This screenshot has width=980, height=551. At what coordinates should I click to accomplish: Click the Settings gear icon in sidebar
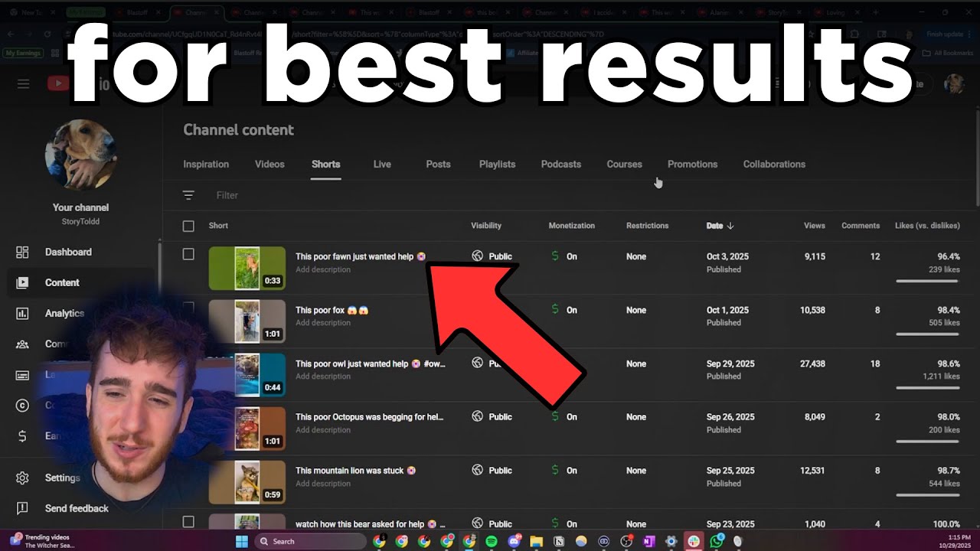pyautogui.click(x=22, y=478)
